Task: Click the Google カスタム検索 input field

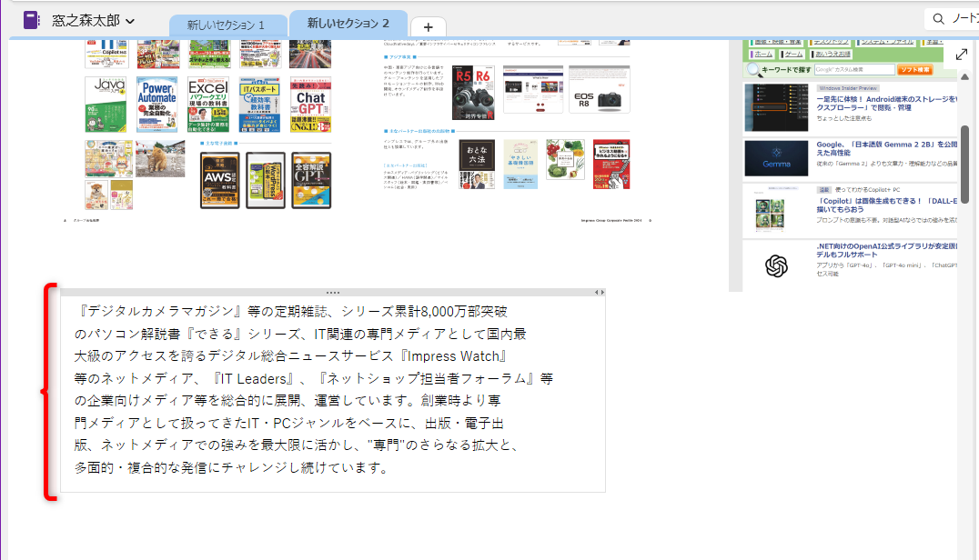Action: click(854, 70)
